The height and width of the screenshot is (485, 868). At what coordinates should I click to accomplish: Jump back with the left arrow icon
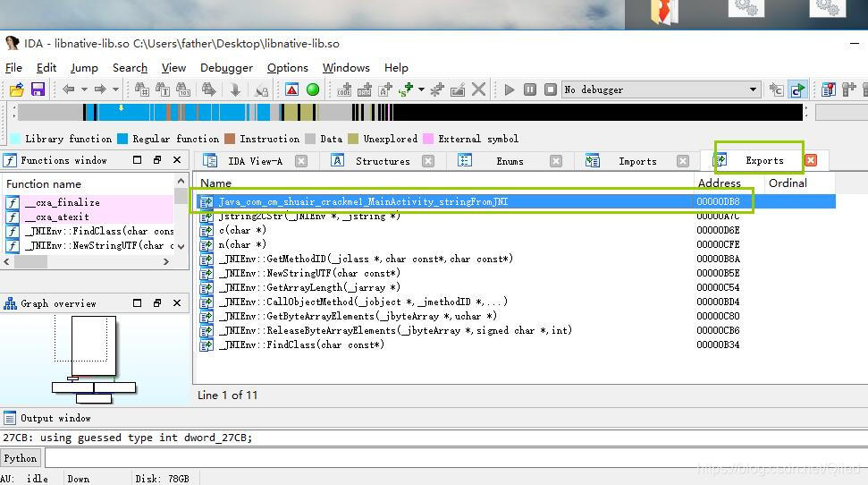coord(69,89)
